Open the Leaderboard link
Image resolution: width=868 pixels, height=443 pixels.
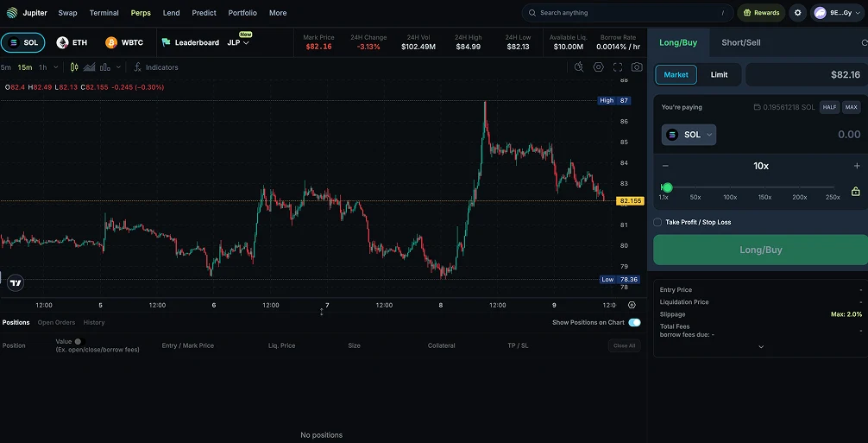197,42
